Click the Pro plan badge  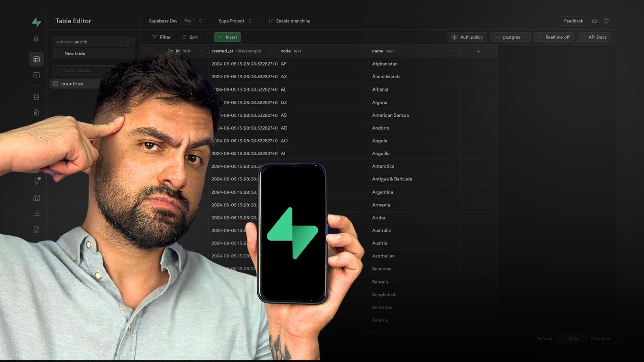pyautogui.click(x=187, y=21)
